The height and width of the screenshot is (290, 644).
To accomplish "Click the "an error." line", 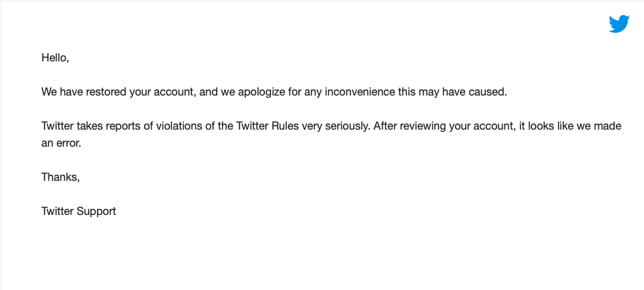I will pyautogui.click(x=61, y=143).
